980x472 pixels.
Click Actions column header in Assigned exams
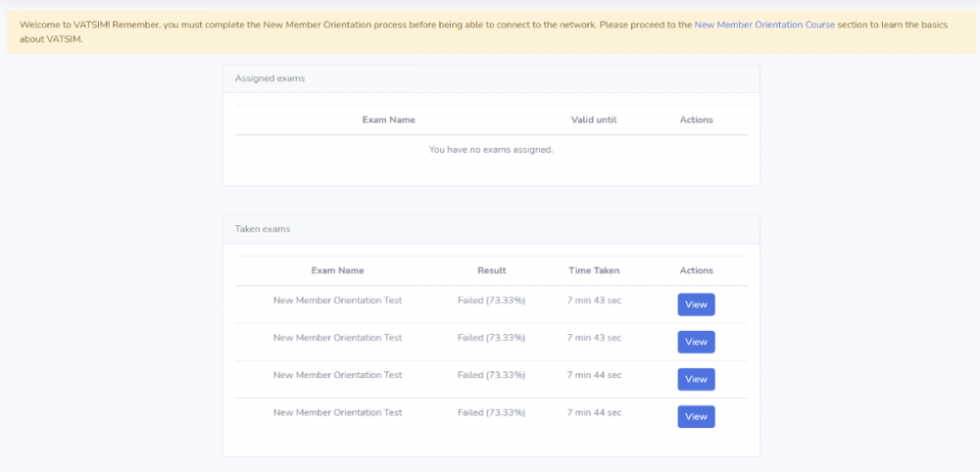[696, 119]
